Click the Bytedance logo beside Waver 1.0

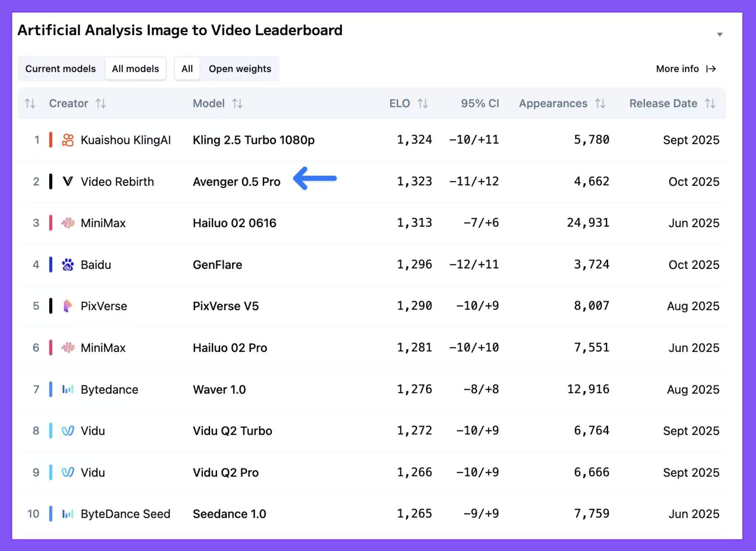click(x=68, y=389)
